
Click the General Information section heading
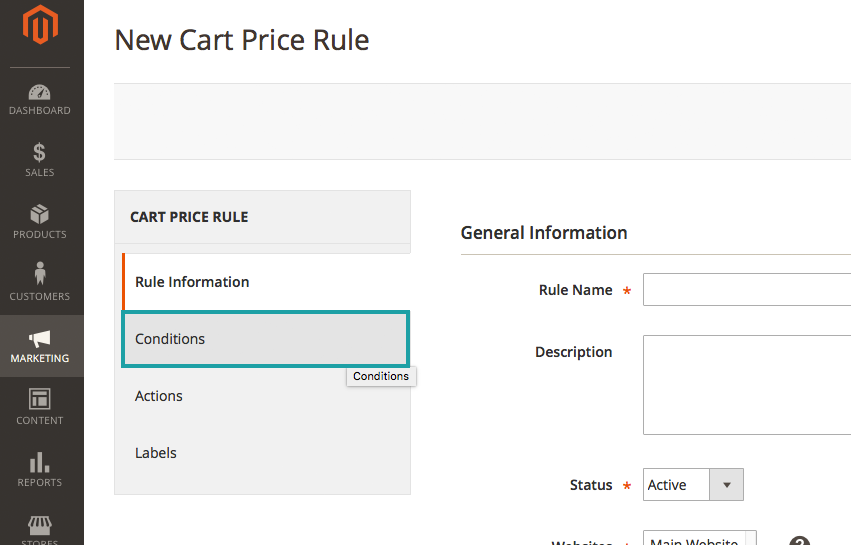point(544,233)
